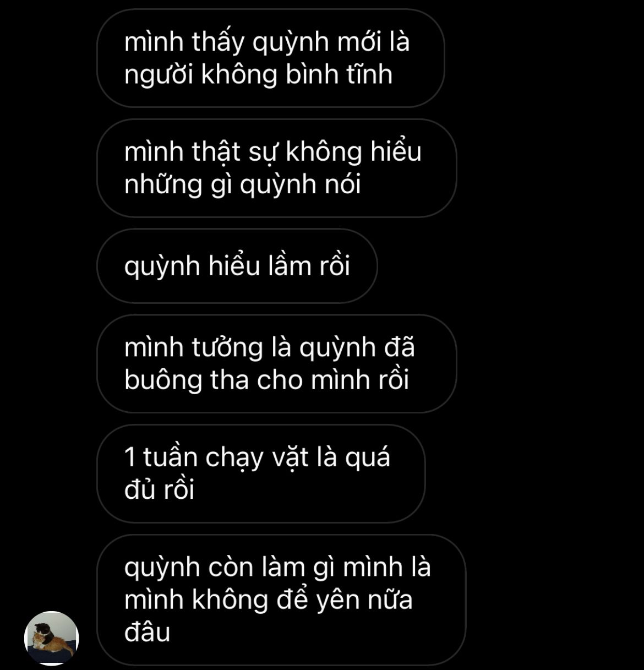Click the word 'đâu' ending the last message
644x670 pixels.
point(148,633)
